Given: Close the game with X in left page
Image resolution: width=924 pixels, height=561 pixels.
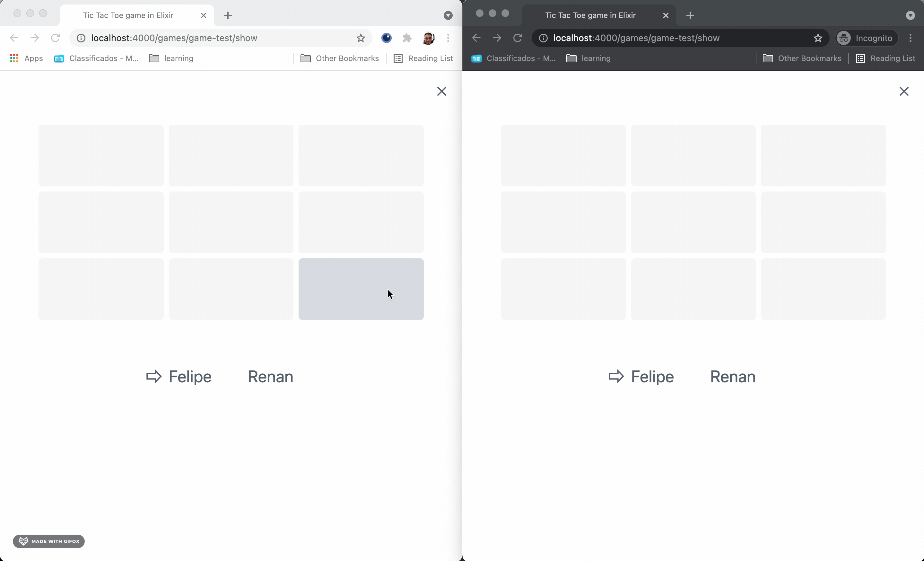Looking at the screenshot, I should click(441, 91).
